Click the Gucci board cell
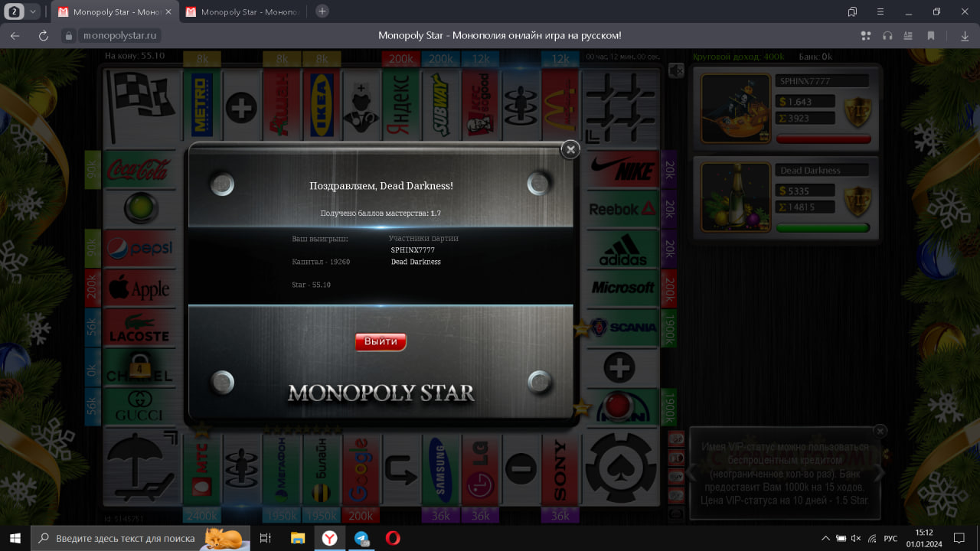 click(141, 408)
